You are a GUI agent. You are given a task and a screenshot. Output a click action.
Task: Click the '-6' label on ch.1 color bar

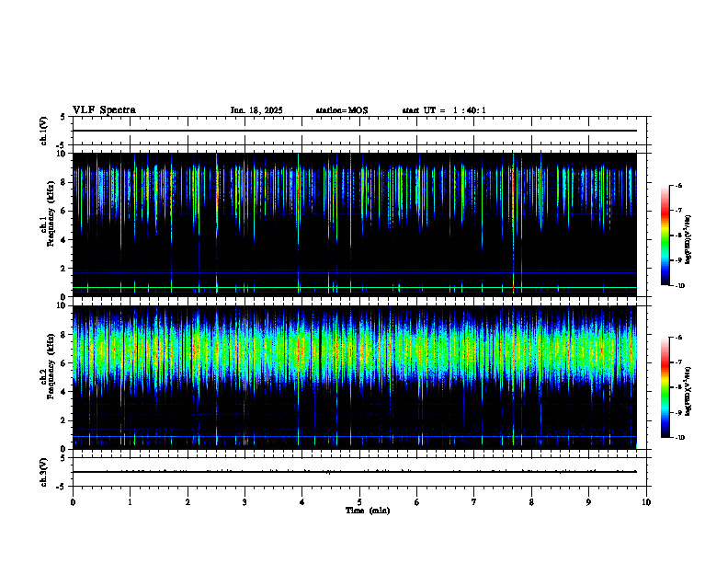point(678,185)
